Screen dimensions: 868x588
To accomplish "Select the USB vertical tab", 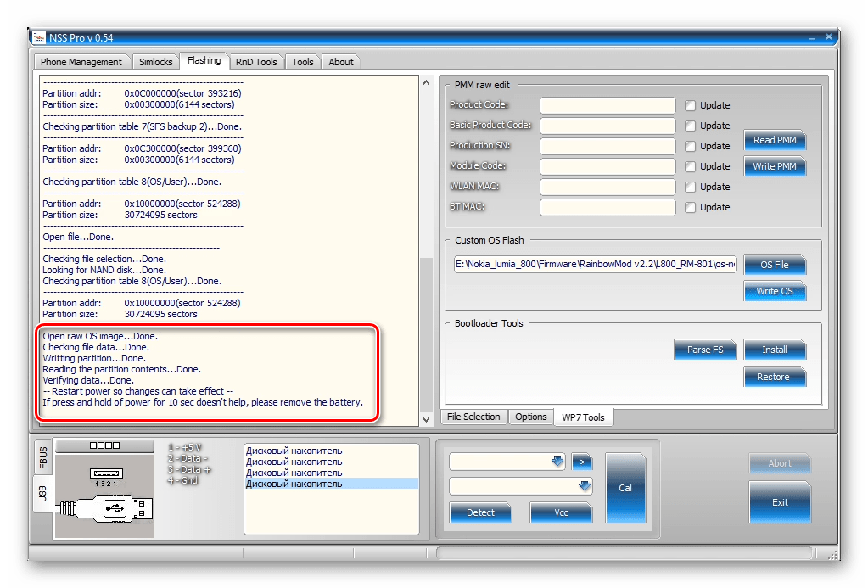I will coord(43,494).
